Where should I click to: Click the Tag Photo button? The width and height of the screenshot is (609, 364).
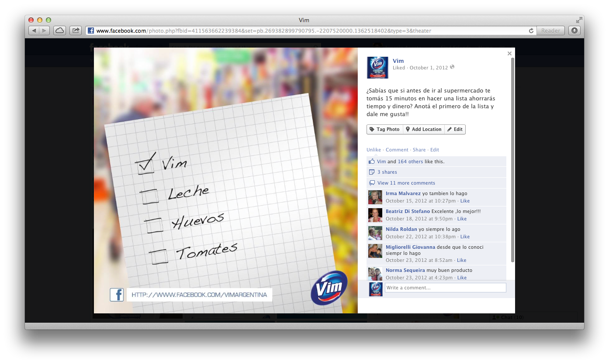pyautogui.click(x=384, y=129)
